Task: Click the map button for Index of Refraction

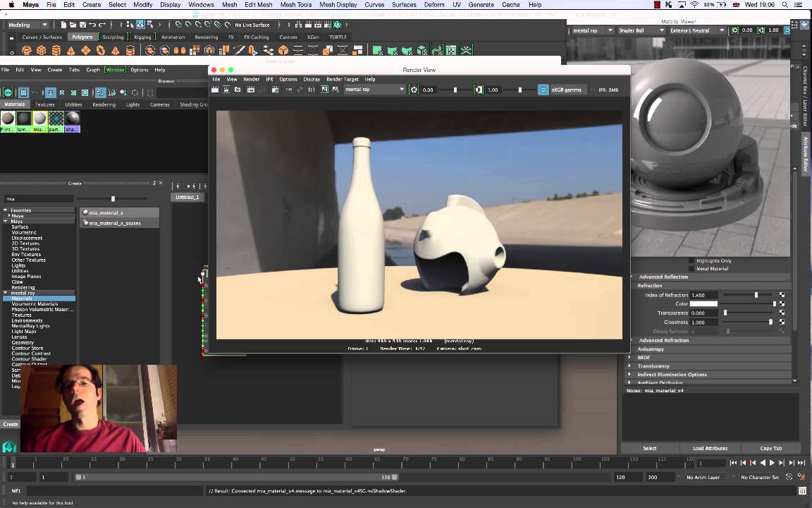Action: 782,295
